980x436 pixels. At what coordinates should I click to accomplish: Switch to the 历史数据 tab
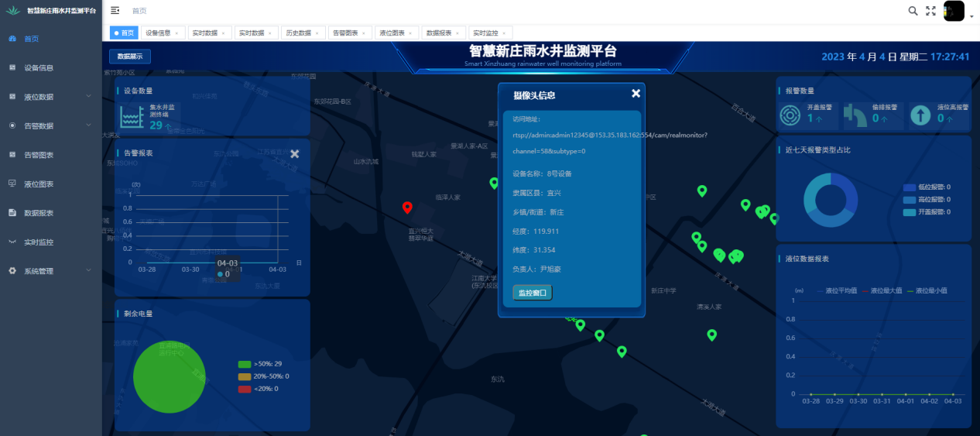coord(297,33)
